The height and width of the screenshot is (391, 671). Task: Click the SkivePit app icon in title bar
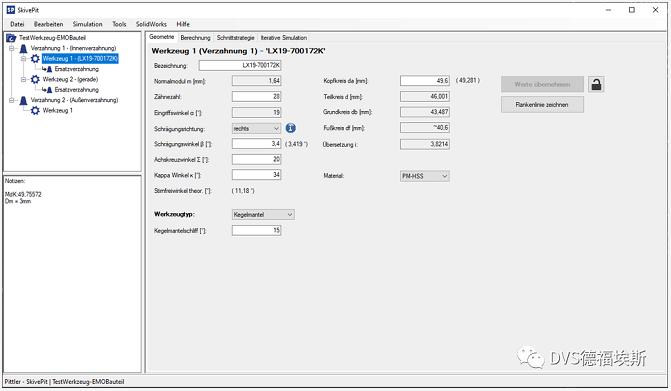tap(11, 10)
